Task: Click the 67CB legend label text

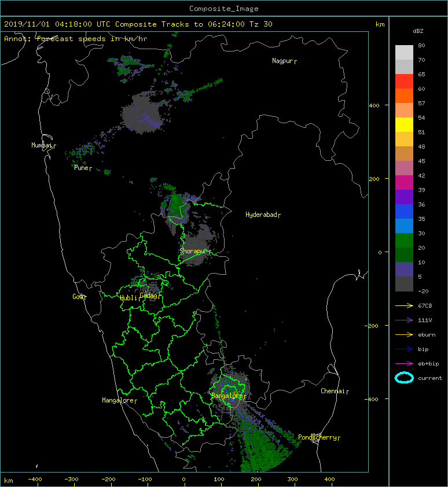Action: (x=425, y=306)
